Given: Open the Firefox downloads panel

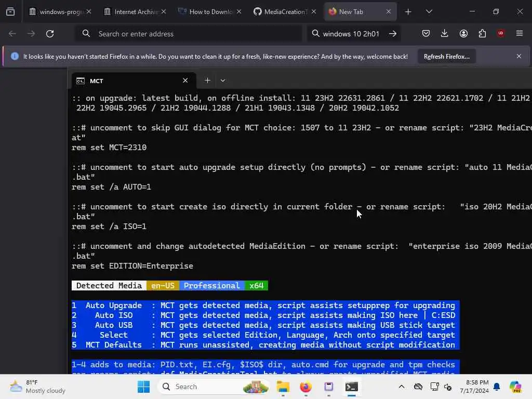Looking at the screenshot, I should point(445,34).
